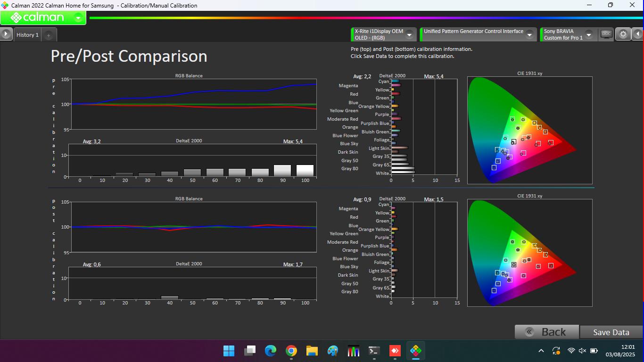Switch to the History 1 tab
The image size is (644, 362).
pyautogui.click(x=27, y=35)
